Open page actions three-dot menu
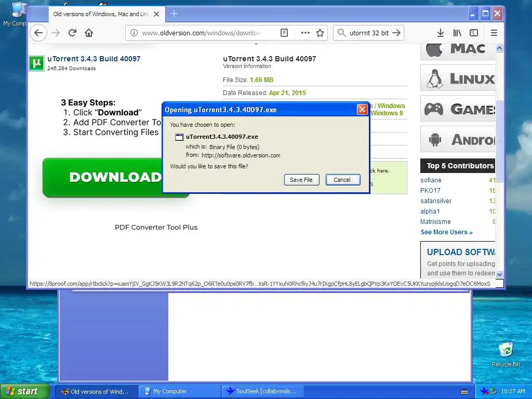The image size is (532, 399). 305,33
